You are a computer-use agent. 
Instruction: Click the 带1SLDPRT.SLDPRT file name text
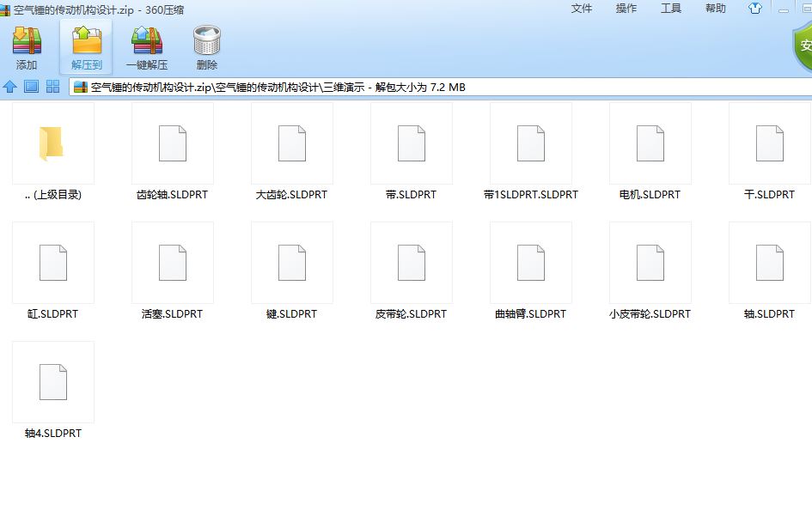point(531,195)
